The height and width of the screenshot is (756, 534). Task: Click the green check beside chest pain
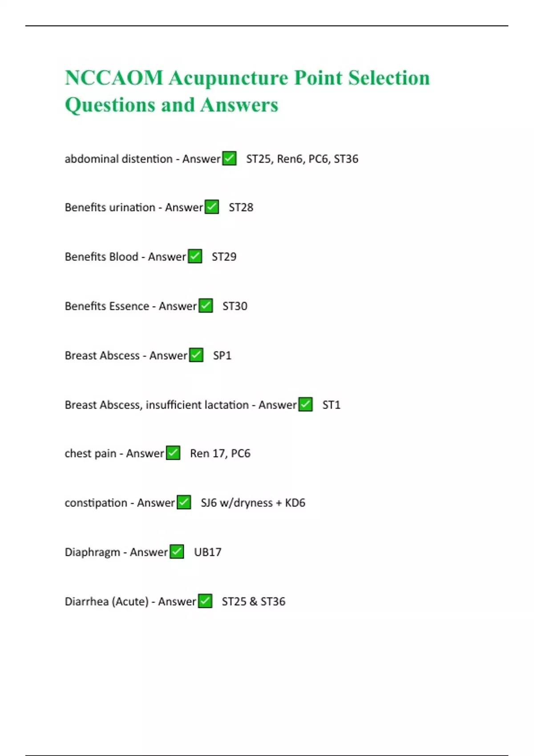pyautogui.click(x=173, y=453)
